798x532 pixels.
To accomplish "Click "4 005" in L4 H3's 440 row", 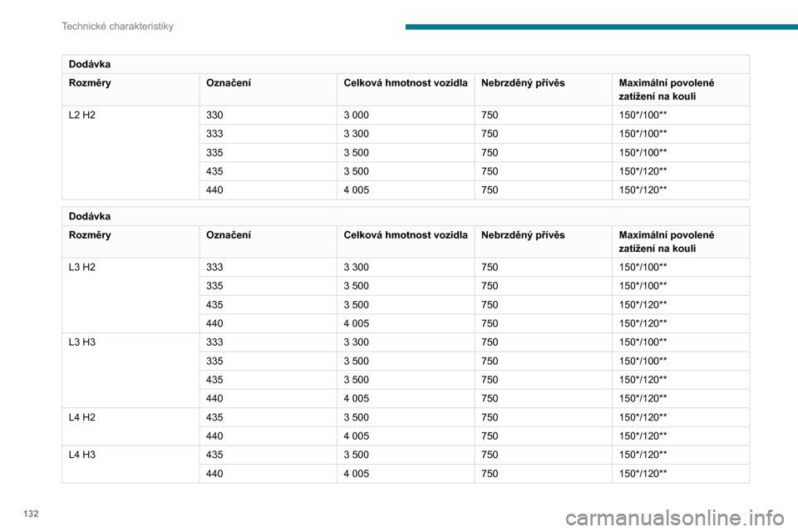I will click(x=357, y=474).
